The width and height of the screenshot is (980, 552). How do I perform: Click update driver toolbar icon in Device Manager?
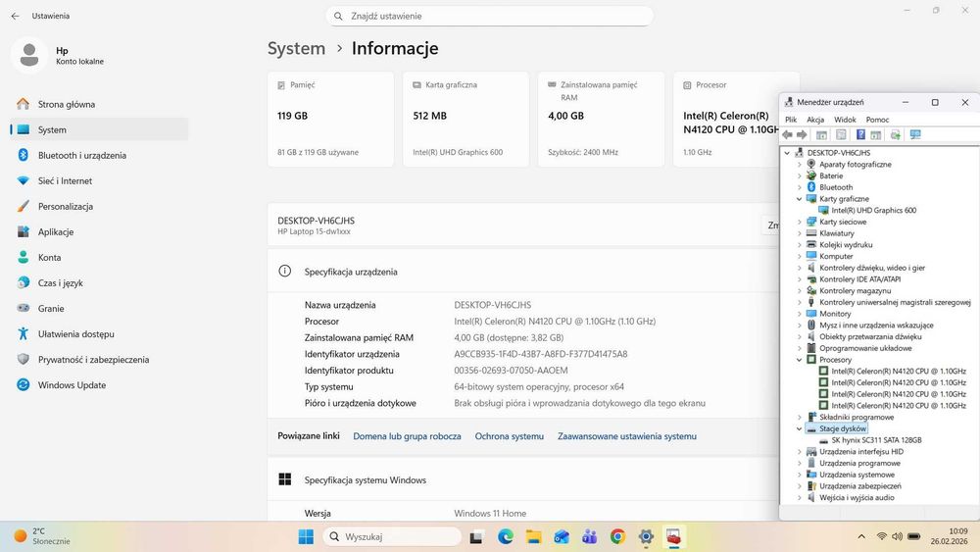click(896, 134)
